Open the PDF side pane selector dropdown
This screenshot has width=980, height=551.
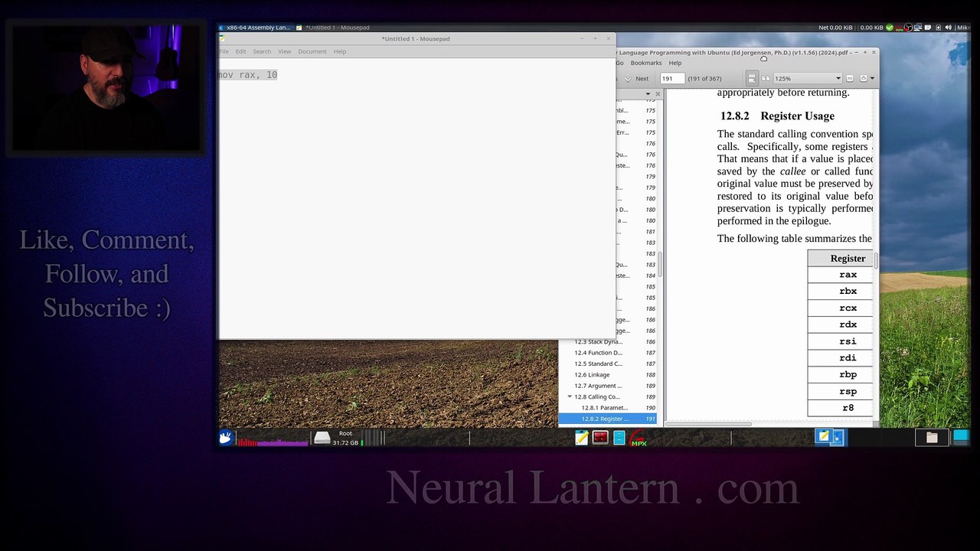[x=648, y=94]
